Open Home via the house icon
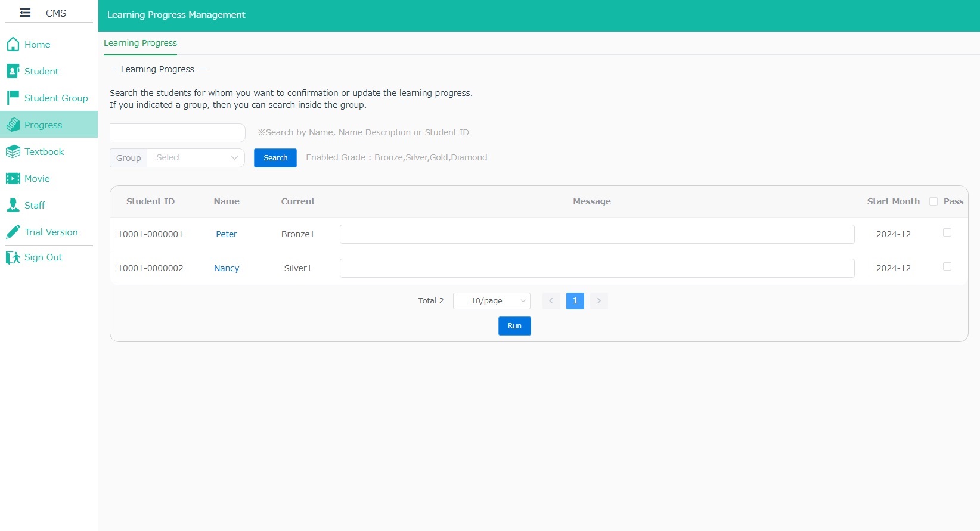980x531 pixels. (13, 44)
